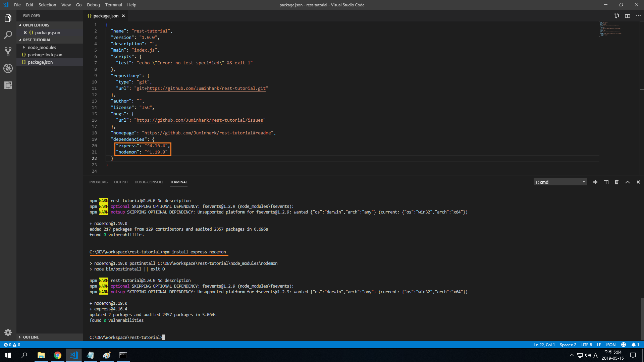This screenshot has width=644, height=362.
Task: Open Google Chrome from taskbar
Action: click(58, 355)
